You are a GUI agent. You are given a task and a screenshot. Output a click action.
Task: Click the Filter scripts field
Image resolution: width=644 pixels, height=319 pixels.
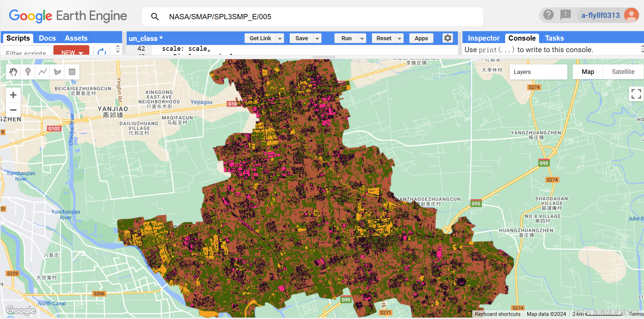[x=27, y=51]
